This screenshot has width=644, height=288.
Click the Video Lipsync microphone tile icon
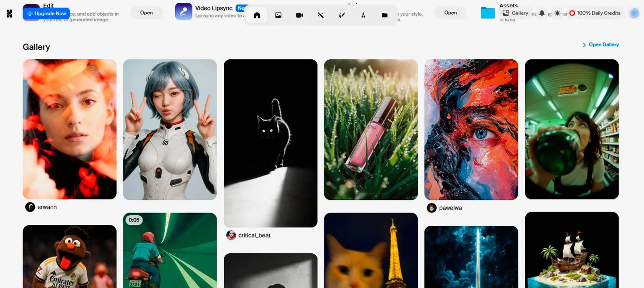pos(184,12)
